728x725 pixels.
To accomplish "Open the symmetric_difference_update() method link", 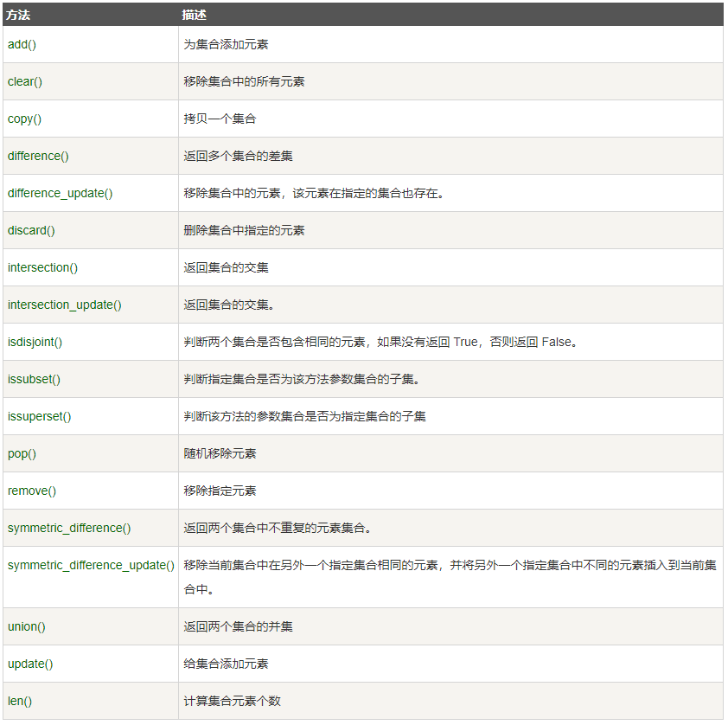I will (91, 565).
